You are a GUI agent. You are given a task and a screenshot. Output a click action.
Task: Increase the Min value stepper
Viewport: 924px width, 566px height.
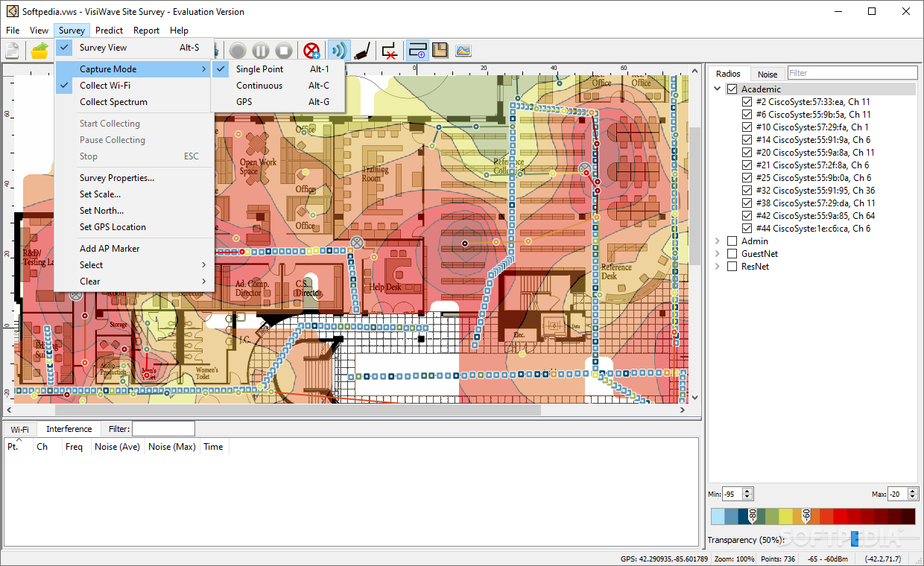click(747, 491)
